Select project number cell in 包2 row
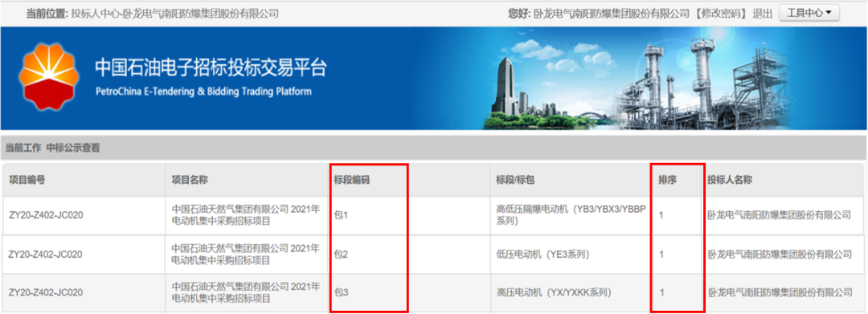This screenshot has height=314, width=868. coord(46,255)
